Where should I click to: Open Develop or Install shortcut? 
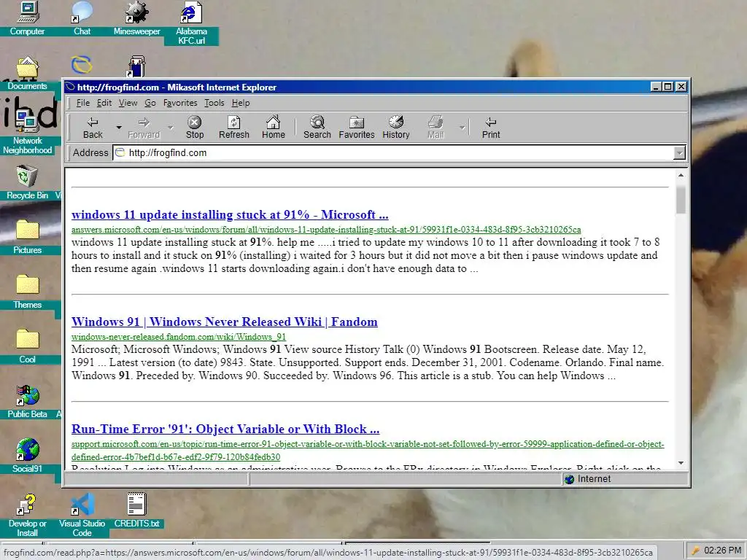coord(27,516)
